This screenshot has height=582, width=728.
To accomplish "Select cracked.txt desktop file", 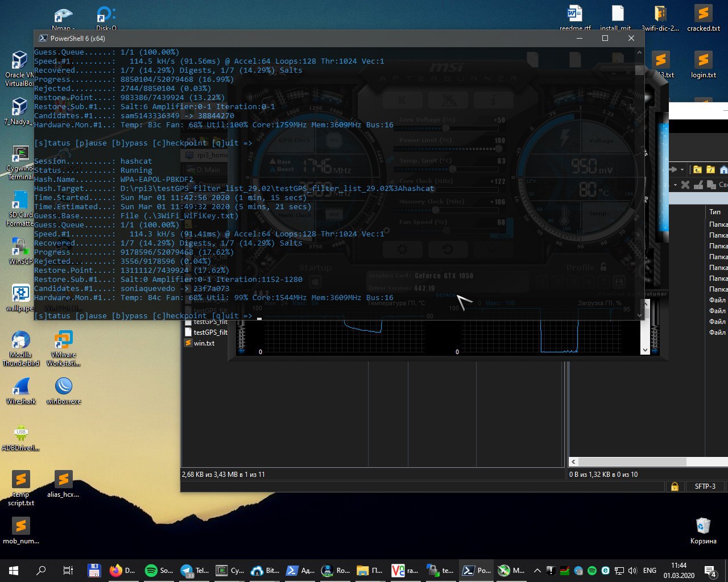I will point(704,18).
